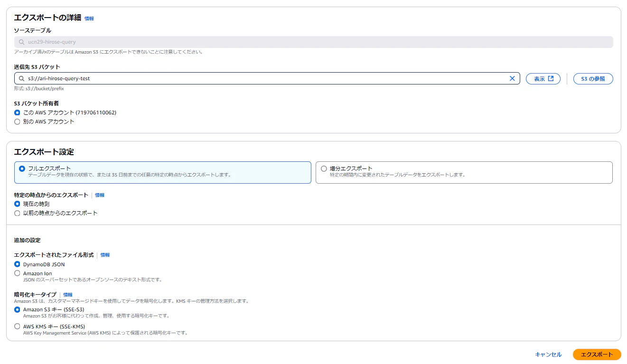Click the disabled ソーステーブル field
Image resolution: width=627 pixels, height=364 pixels.
coord(314,42)
